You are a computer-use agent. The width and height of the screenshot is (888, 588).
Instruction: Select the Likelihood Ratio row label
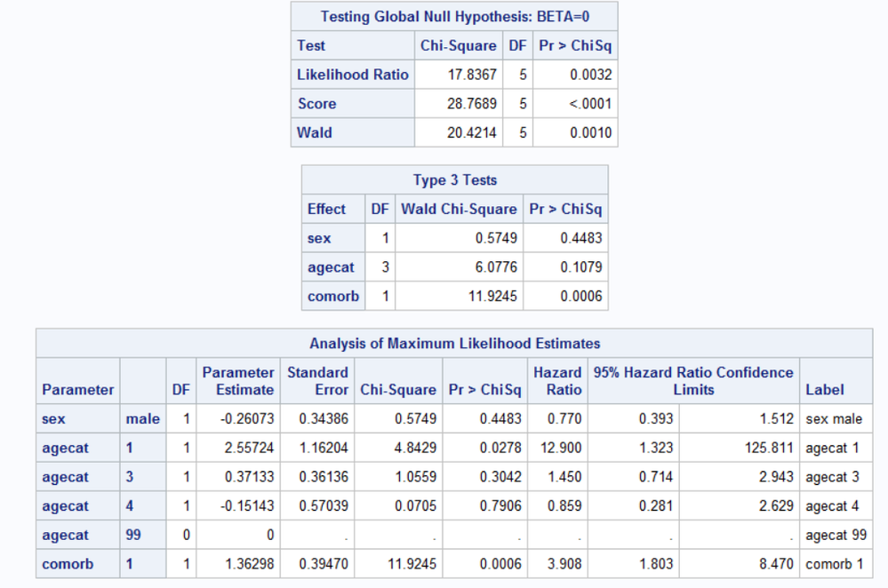(352, 75)
